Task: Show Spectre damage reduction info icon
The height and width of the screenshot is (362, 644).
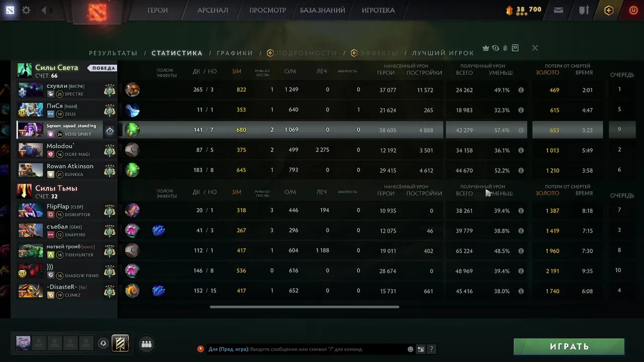Action: [521, 90]
